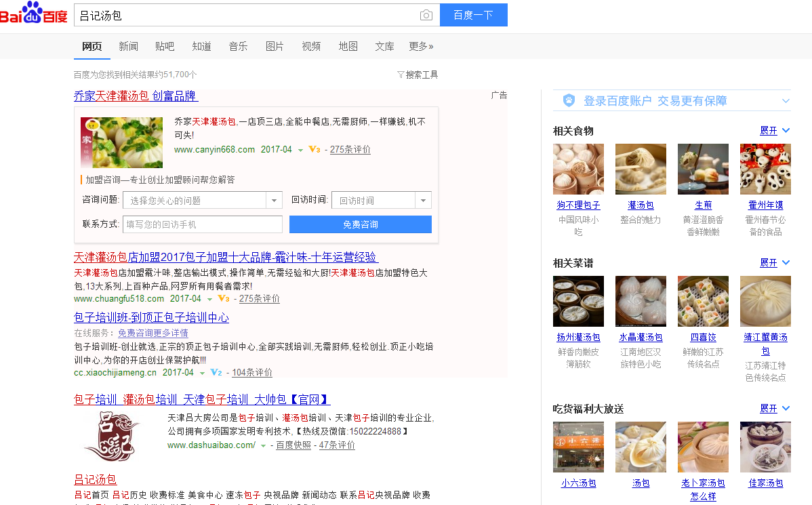Open the 包子培训班-到顶正包子培训中心 result
This screenshot has width=812, height=505.
click(x=151, y=317)
